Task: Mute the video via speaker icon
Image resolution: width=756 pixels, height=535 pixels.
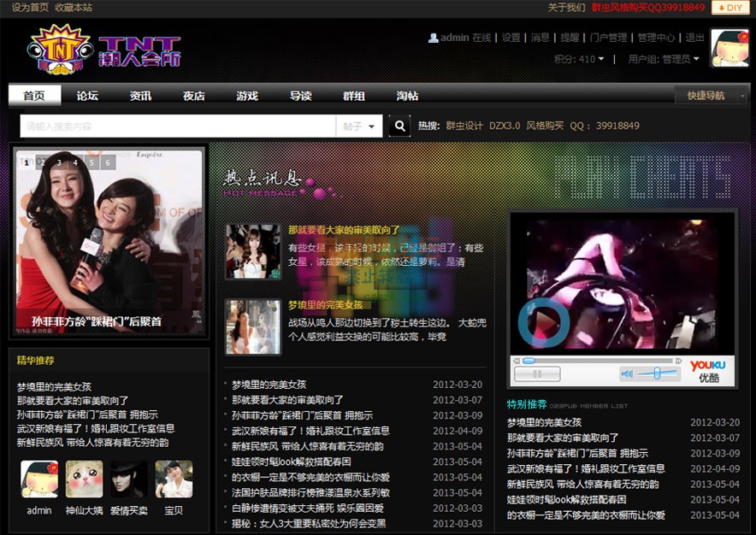Action: coord(627,373)
